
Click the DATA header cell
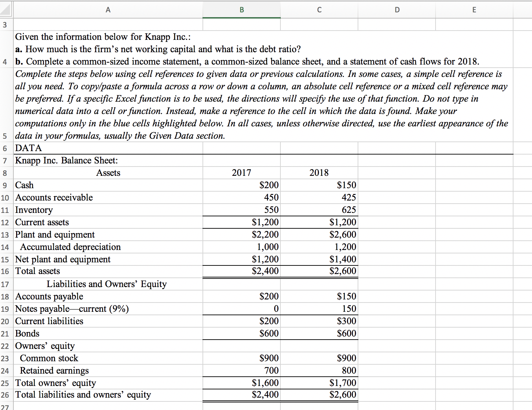108,148
